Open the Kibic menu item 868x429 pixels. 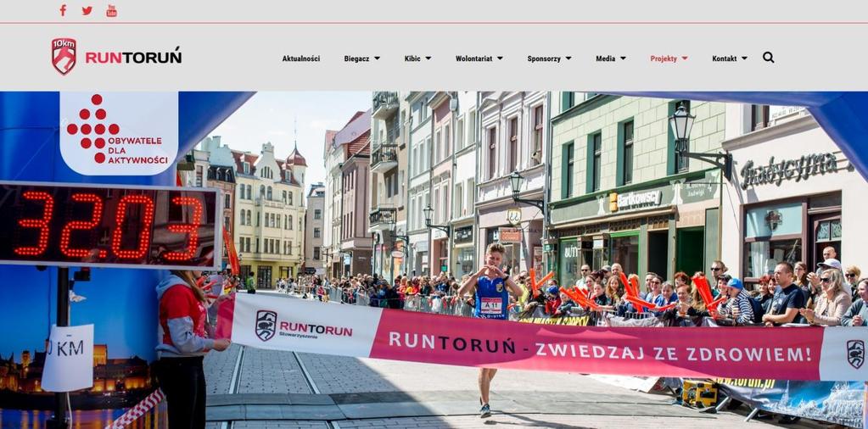coord(412,58)
